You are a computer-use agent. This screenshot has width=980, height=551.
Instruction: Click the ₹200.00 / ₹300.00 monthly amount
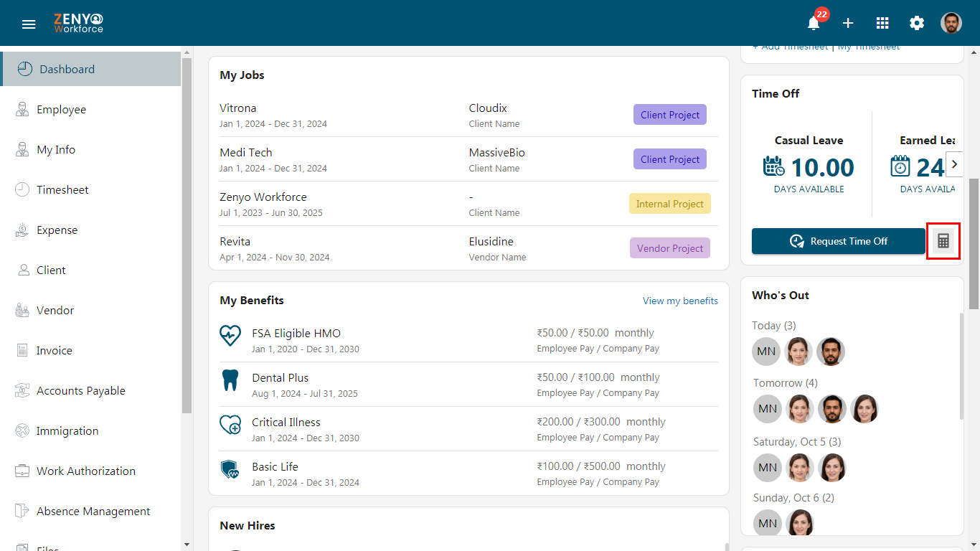tap(601, 422)
